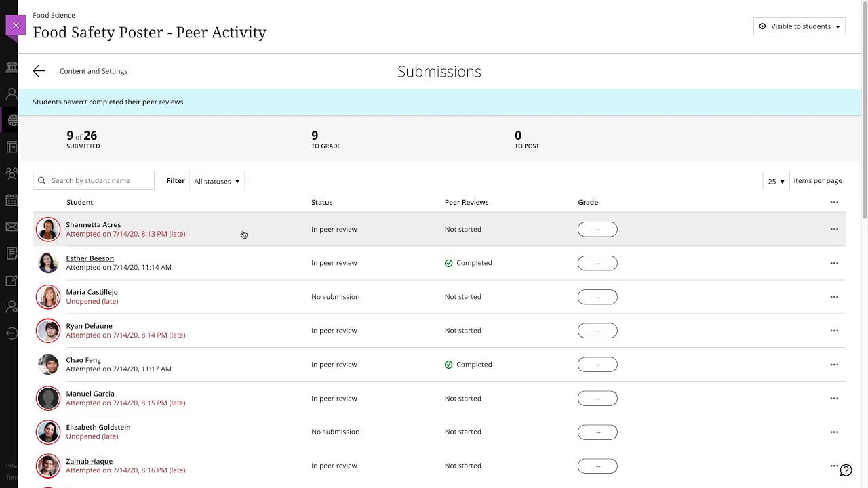This screenshot has height=488, width=868.
Task: Click the grade pill for Shannetta Acres
Action: 597,229
